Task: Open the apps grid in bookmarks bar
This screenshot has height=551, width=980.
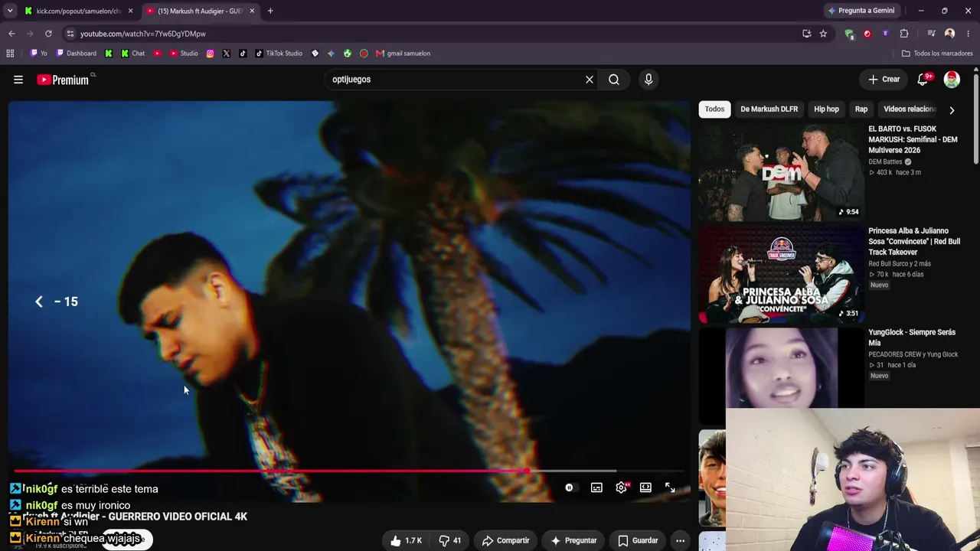Action: tap(10, 54)
